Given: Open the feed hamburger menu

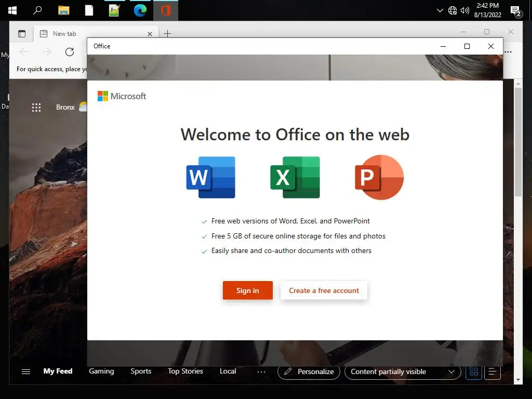Looking at the screenshot, I should 26,371.
